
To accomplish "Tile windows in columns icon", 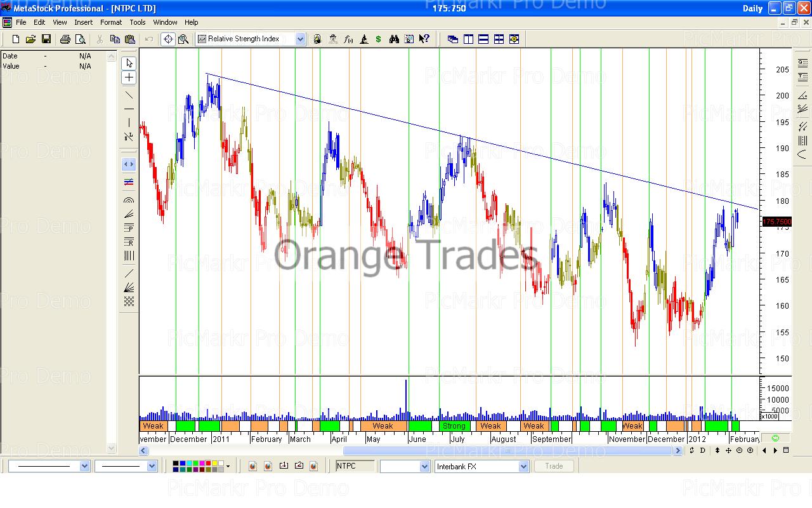I will click(x=468, y=39).
